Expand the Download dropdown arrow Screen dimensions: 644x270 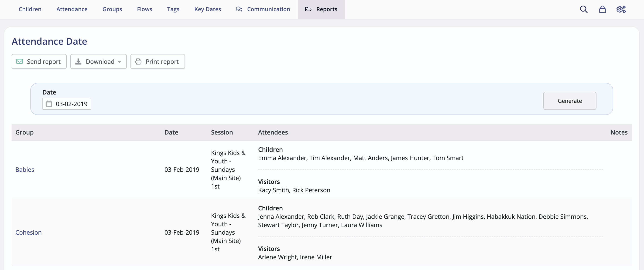point(120,62)
